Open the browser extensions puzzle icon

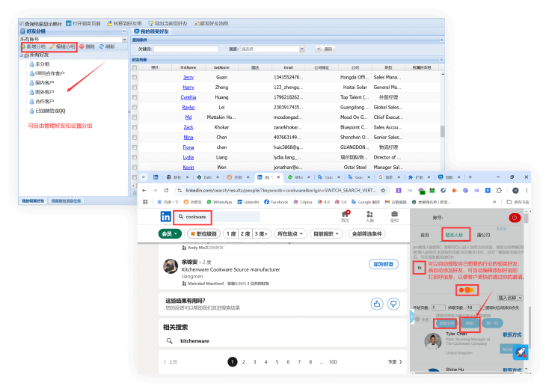(x=499, y=191)
